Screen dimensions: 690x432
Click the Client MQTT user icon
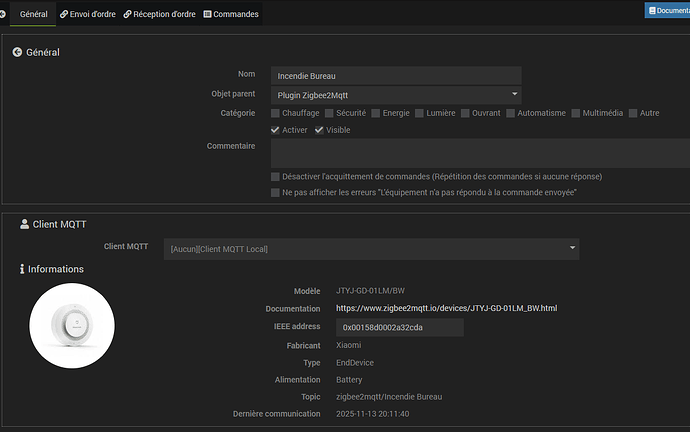[25, 224]
